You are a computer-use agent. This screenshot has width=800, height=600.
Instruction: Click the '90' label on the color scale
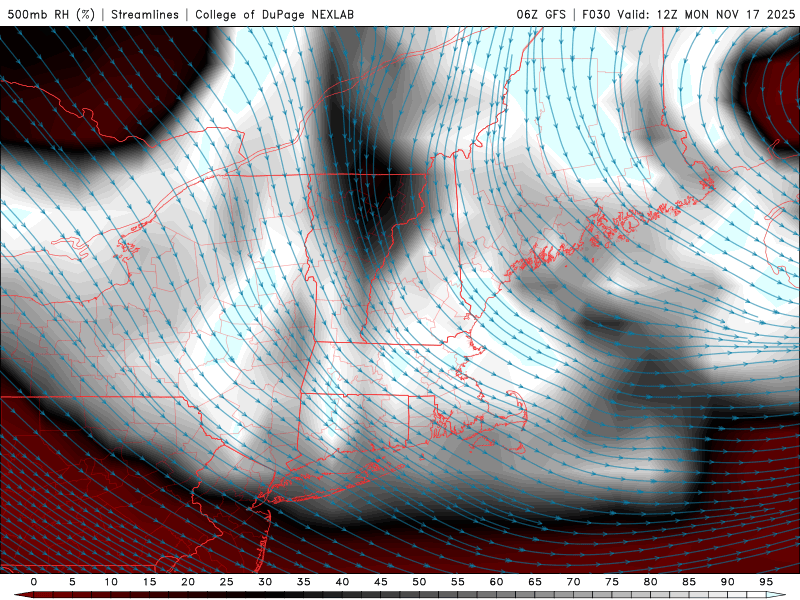[728, 582]
